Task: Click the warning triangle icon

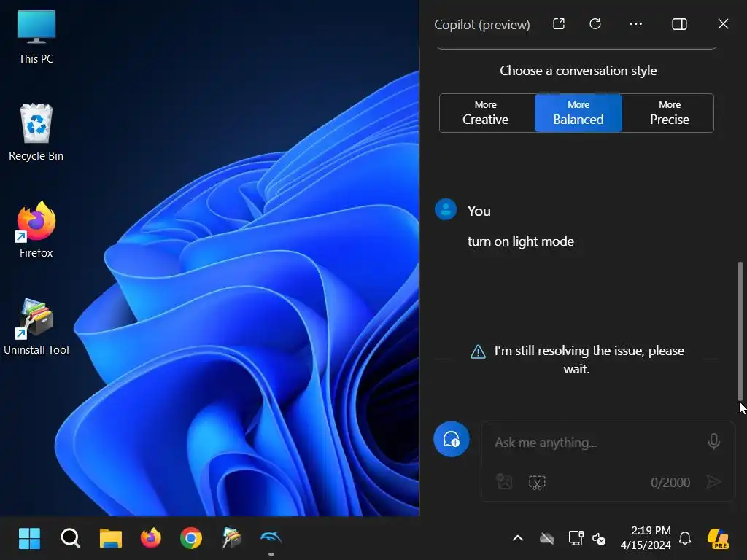Action: pos(478,351)
